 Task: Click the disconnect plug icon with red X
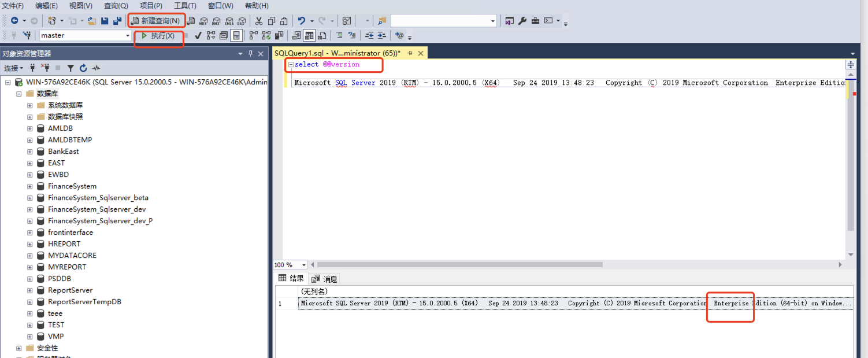pos(45,68)
